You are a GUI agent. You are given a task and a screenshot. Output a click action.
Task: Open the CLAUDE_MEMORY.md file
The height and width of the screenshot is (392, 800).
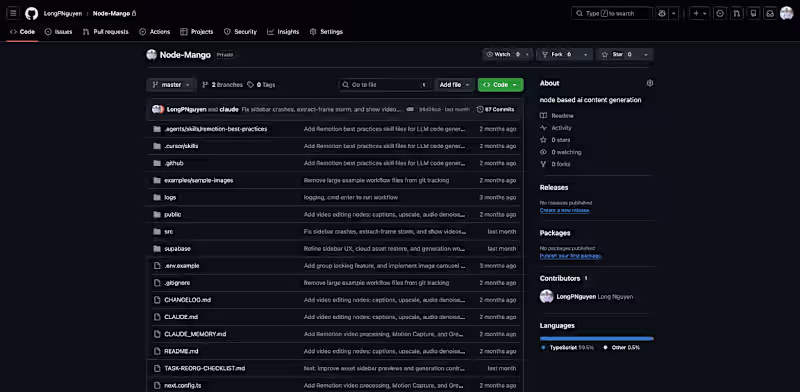pyautogui.click(x=195, y=334)
